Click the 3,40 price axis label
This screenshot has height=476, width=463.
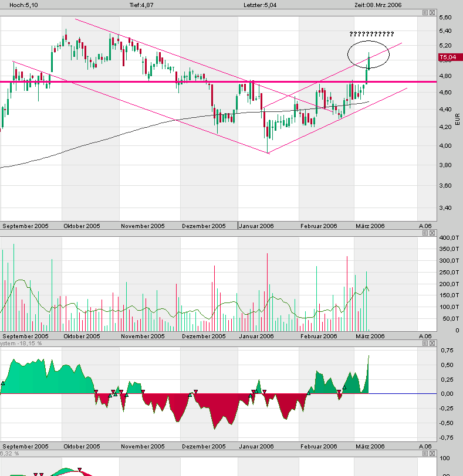[445, 208]
